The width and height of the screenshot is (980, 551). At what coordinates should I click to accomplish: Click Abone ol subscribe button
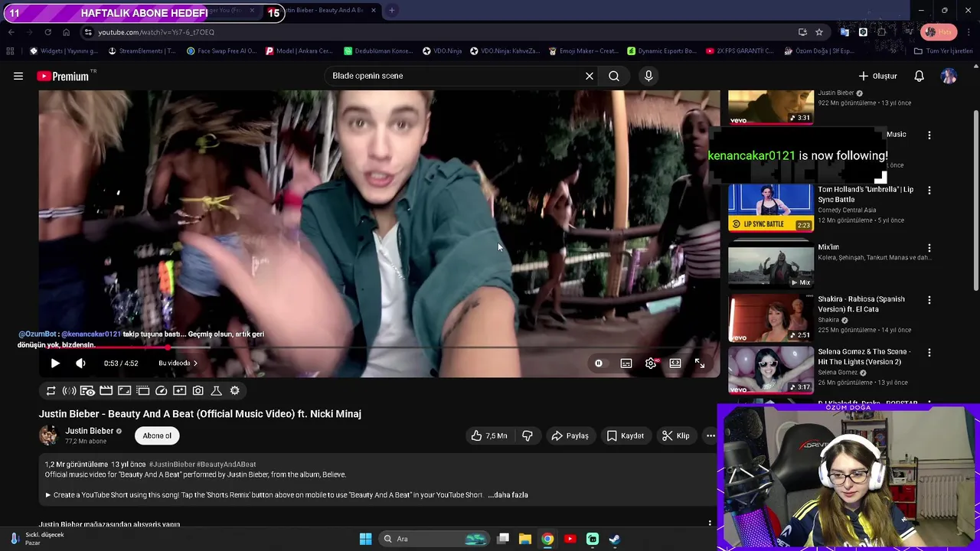[157, 435]
